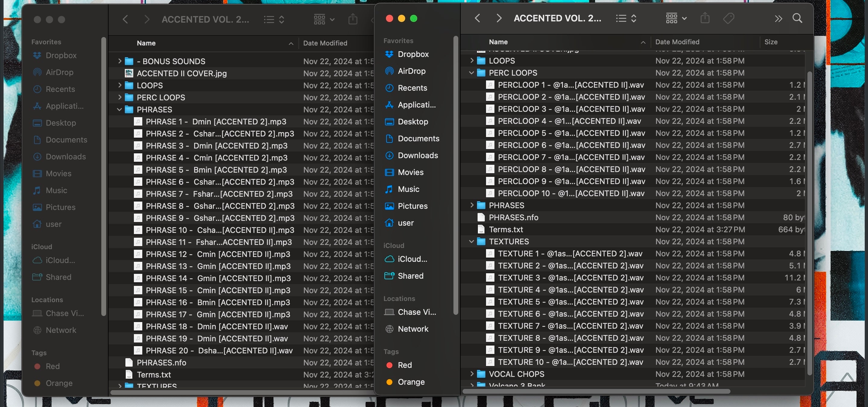Go back with front window's back arrow
Image resolution: width=868 pixels, height=407 pixels.
click(477, 18)
